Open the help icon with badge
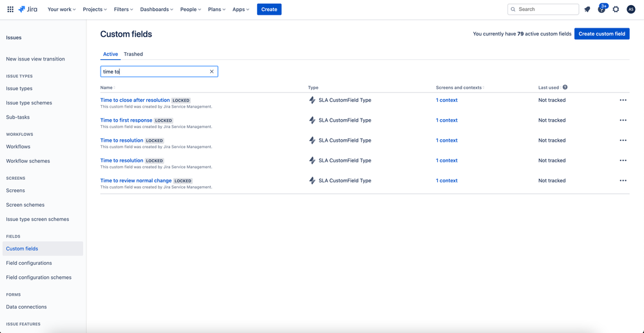Viewport: 644px width, 333px height. [x=601, y=8]
